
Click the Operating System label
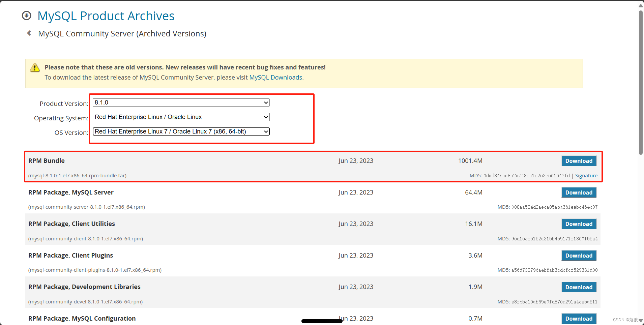coord(61,118)
